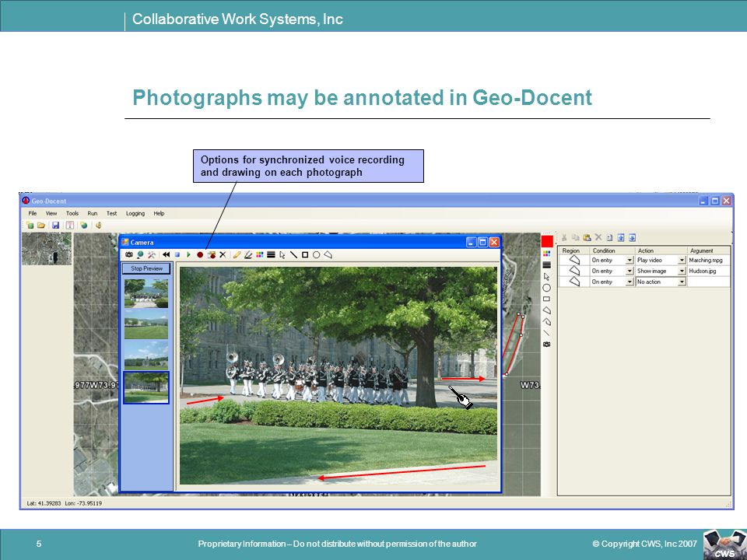Select the second photo thumbnail in Camera window

(x=146, y=324)
